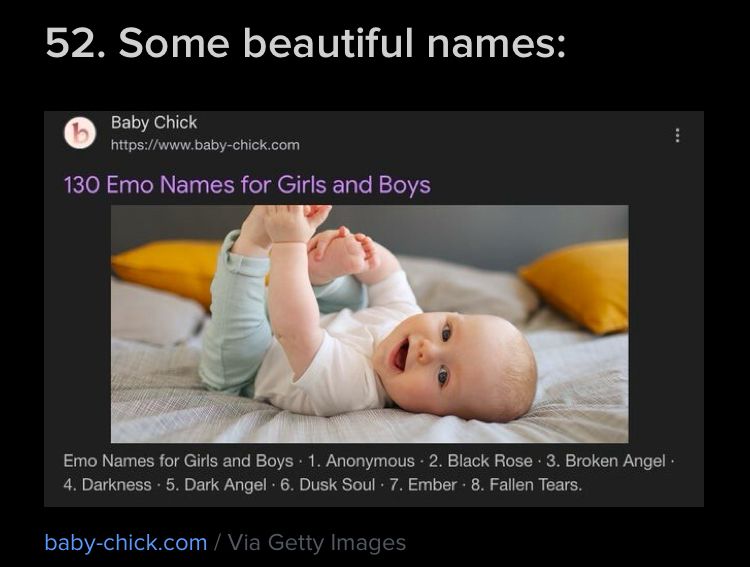Click the left yellow pillow in the photo
Image resolution: width=750 pixels, height=567 pixels.
click(167, 270)
